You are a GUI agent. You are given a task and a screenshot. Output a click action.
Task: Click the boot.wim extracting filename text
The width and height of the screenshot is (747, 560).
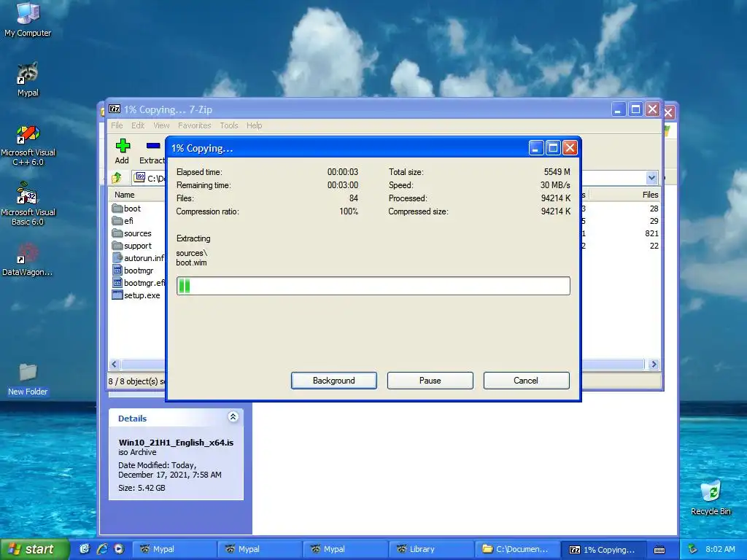coord(192,262)
